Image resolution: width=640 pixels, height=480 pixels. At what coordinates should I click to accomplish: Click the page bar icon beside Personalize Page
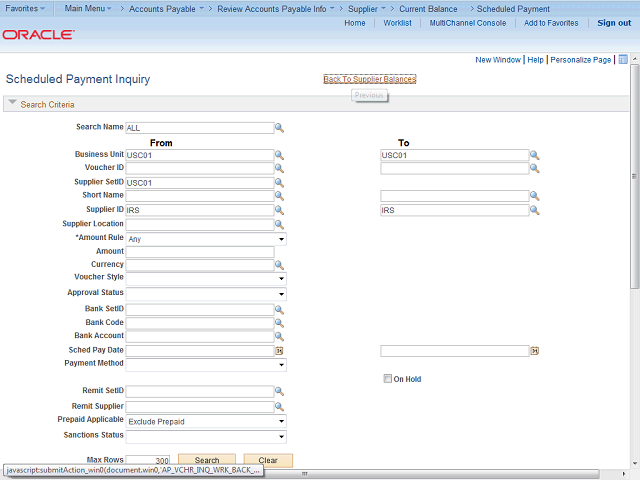click(x=623, y=60)
